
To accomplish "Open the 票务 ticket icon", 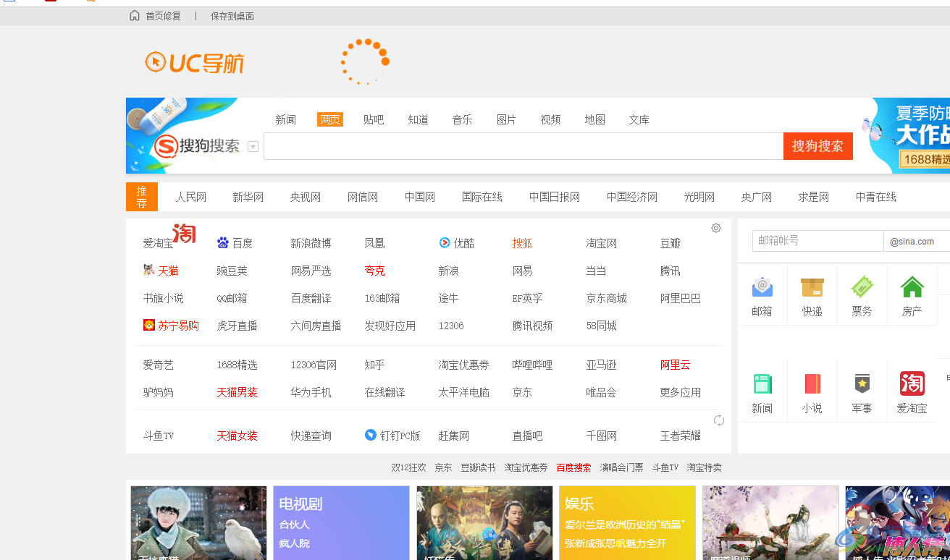I will pyautogui.click(x=862, y=287).
